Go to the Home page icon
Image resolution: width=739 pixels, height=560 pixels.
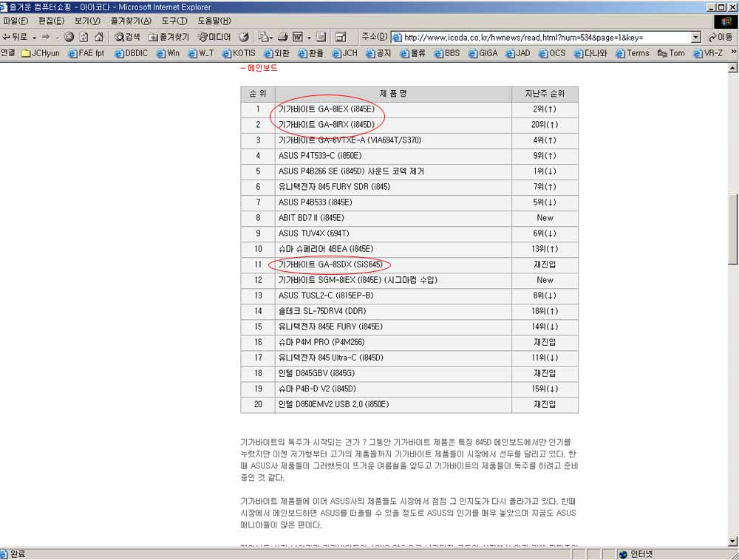point(98,37)
